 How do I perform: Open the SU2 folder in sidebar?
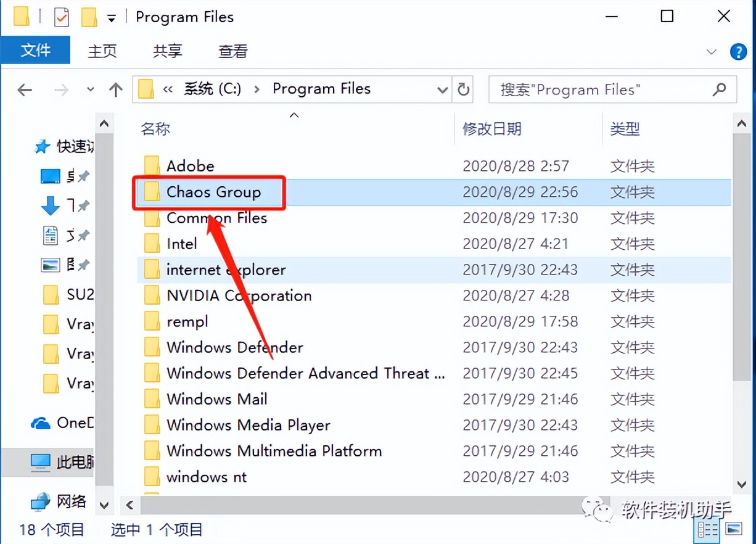click(68, 294)
